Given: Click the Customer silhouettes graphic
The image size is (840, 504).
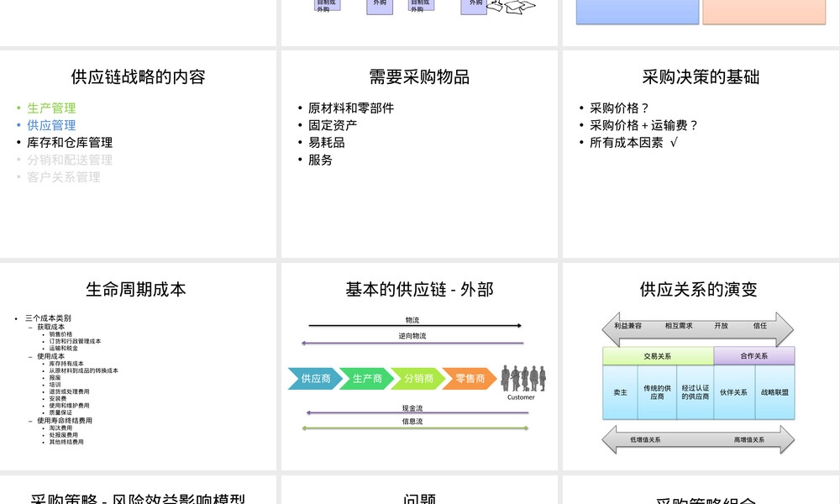Looking at the screenshot, I should pos(522,378).
